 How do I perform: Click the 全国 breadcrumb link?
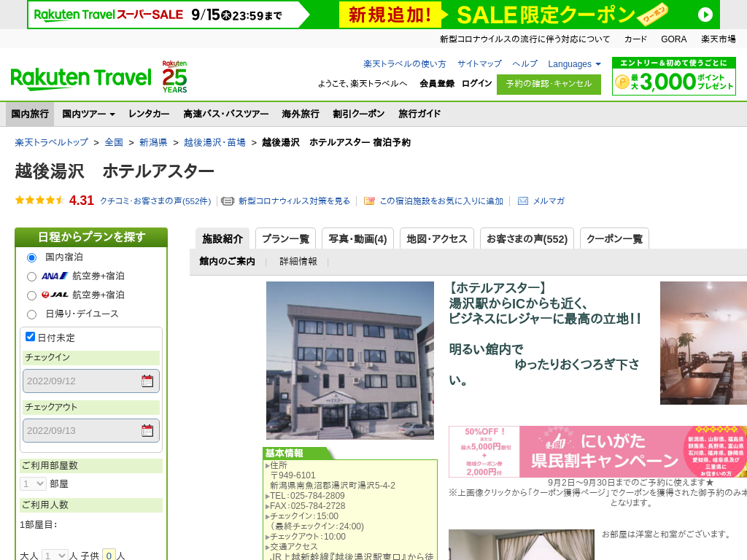114,142
